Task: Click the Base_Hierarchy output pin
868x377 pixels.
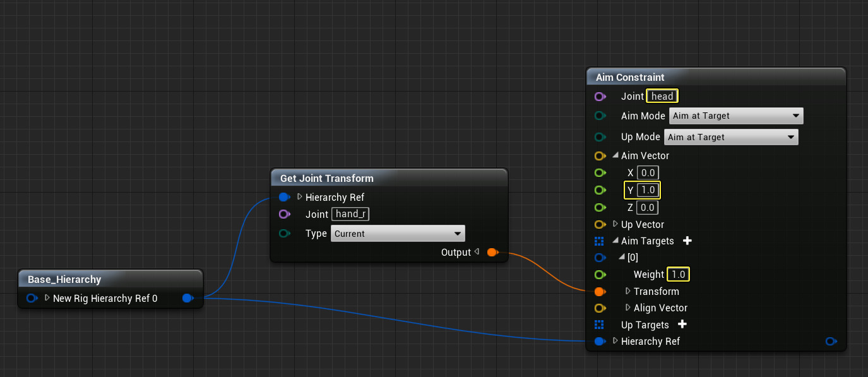Action: 187,298
